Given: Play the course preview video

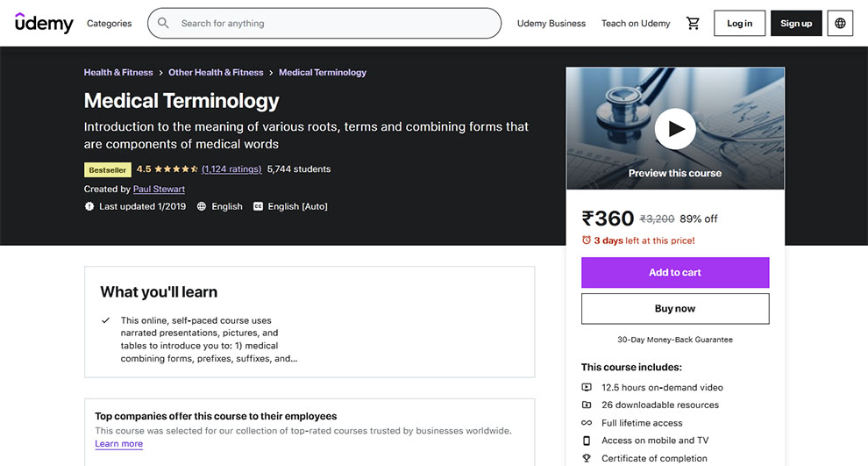Looking at the screenshot, I should 675,128.
